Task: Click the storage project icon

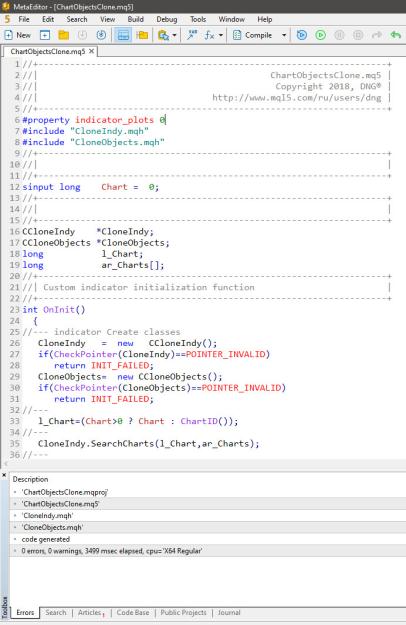Action: pyautogui.click(x=163, y=35)
